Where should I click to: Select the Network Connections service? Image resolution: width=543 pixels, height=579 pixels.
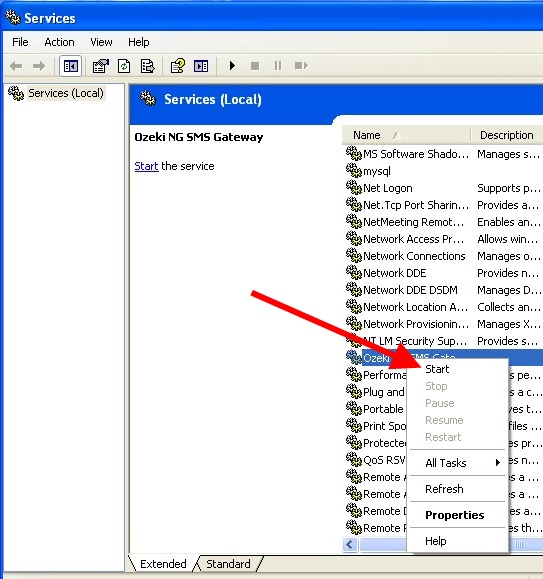pos(444,256)
